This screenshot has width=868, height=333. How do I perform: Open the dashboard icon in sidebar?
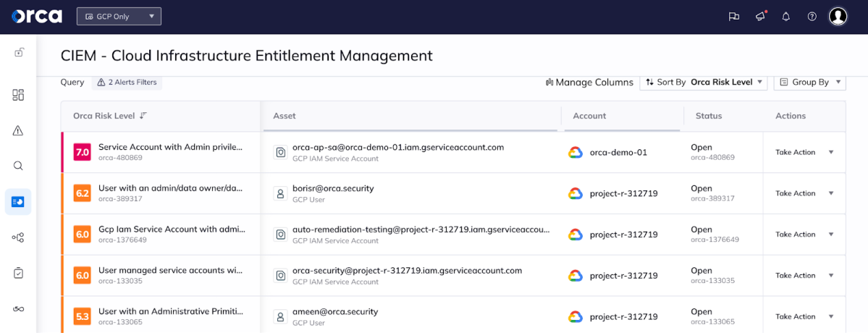point(18,95)
